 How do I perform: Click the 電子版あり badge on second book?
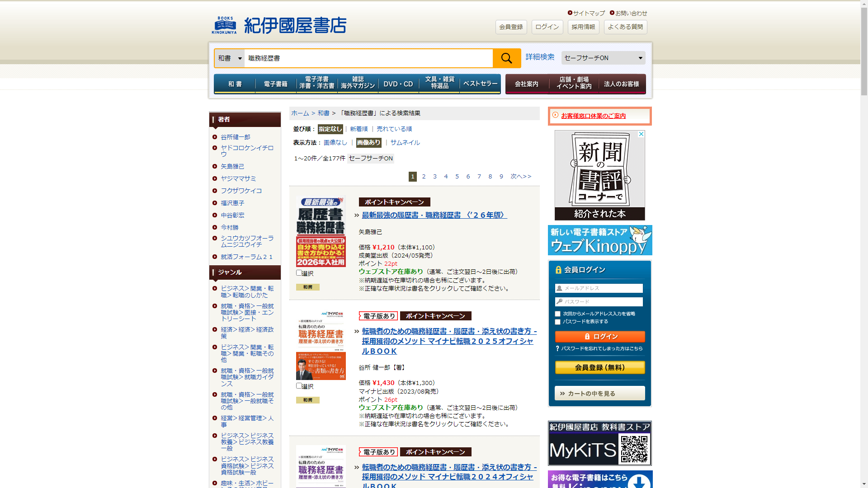click(x=378, y=316)
